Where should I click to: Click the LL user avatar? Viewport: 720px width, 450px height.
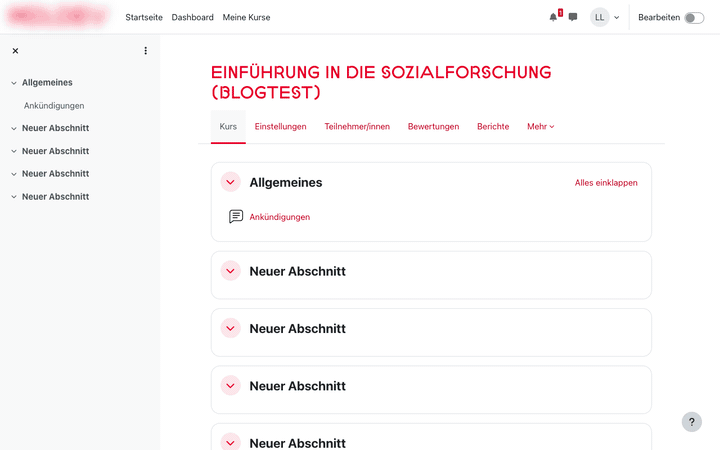click(x=599, y=17)
